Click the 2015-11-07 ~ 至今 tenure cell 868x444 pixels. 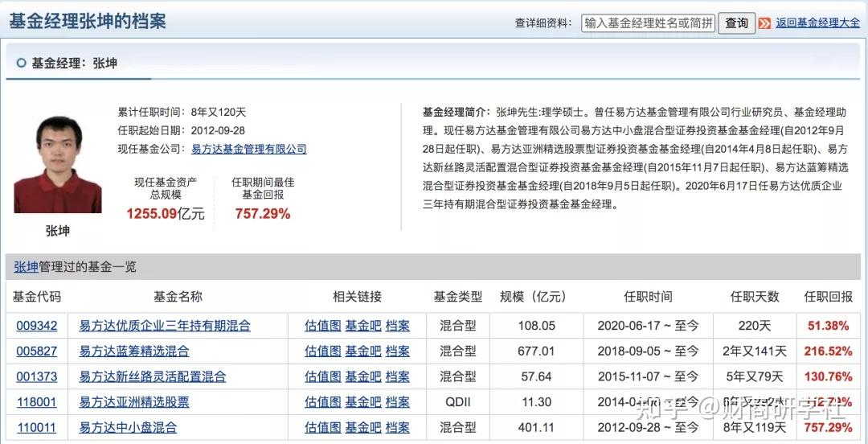pyautogui.click(x=648, y=377)
